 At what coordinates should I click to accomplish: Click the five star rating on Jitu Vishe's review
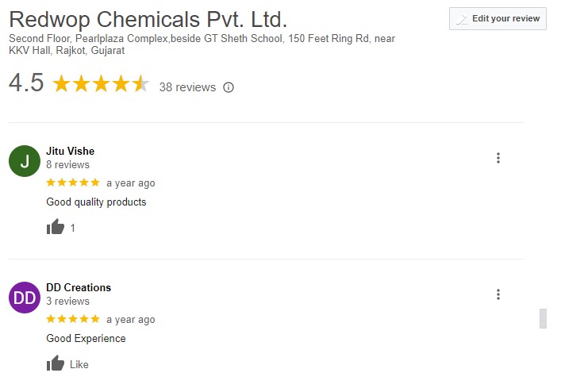(73, 183)
